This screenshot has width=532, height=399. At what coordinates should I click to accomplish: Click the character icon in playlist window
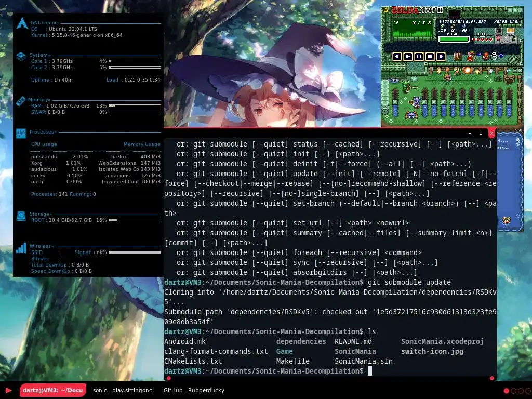(507, 221)
